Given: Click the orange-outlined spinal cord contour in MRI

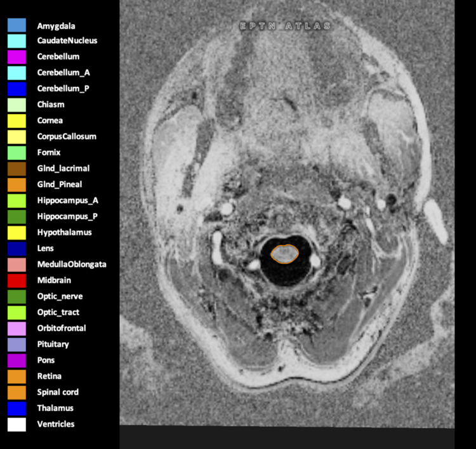Looking at the screenshot, I should click(284, 254).
